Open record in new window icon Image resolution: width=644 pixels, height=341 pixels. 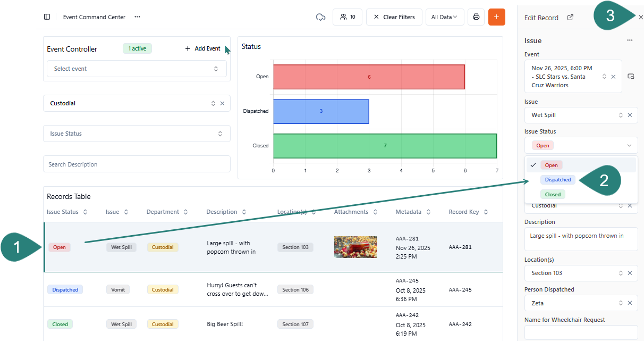[x=570, y=18]
